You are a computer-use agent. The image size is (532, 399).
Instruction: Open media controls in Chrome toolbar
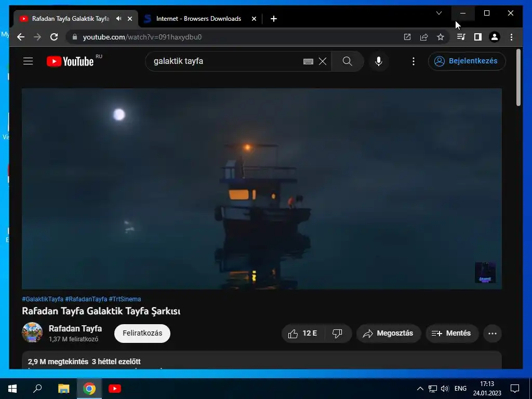point(461,37)
